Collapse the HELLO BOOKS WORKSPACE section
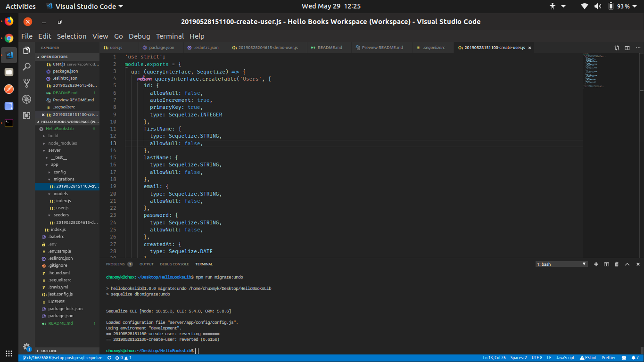The width and height of the screenshot is (644, 362). (x=67, y=122)
